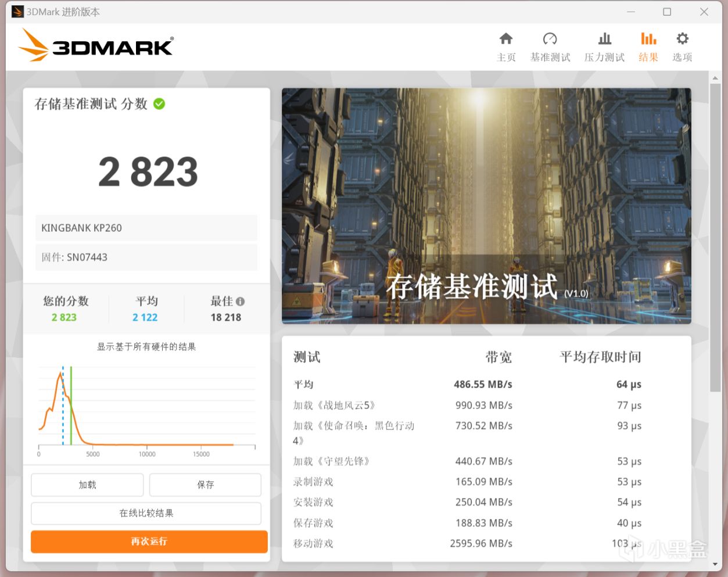Click the KINGBANK KP260 device field
Screen dimensions: 728x577
point(146,228)
